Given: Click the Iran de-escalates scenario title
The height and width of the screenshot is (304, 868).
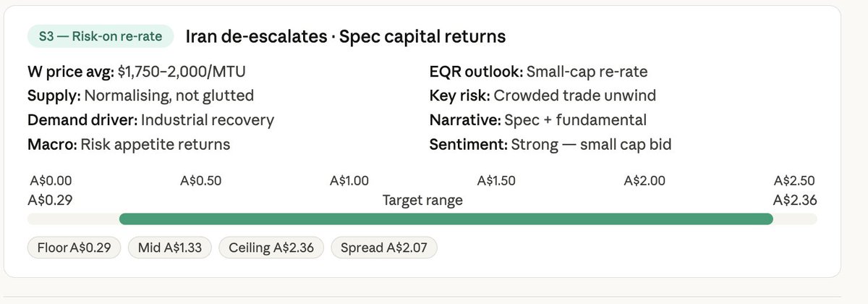Looking at the screenshot, I should pos(345,36).
